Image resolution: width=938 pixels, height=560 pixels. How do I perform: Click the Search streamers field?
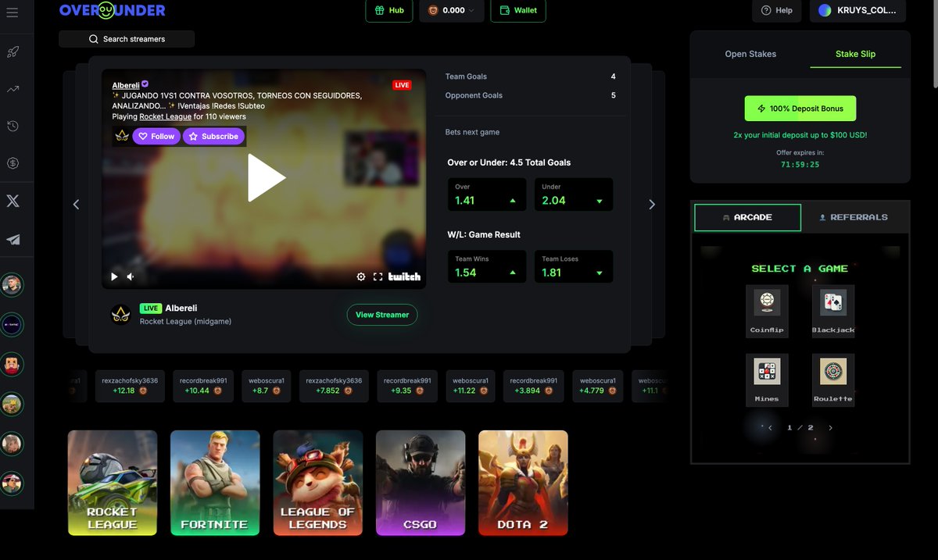tap(127, 39)
